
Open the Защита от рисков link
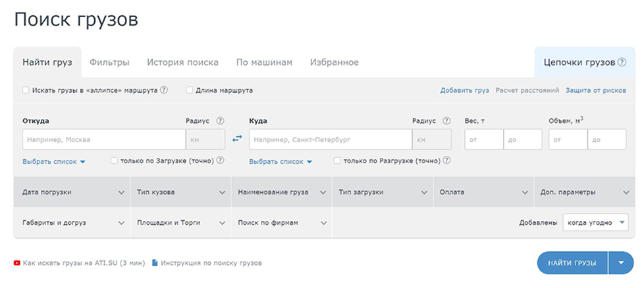[x=595, y=90]
